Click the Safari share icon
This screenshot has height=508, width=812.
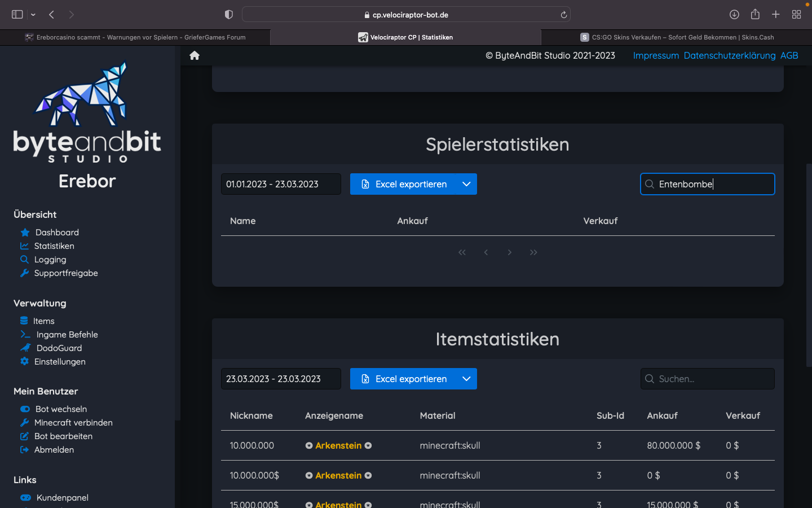(755, 15)
